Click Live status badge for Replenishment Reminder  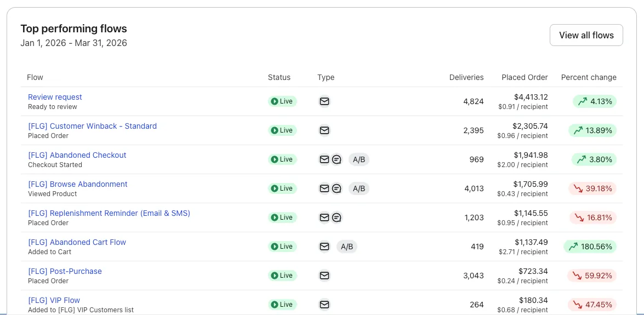pos(282,217)
